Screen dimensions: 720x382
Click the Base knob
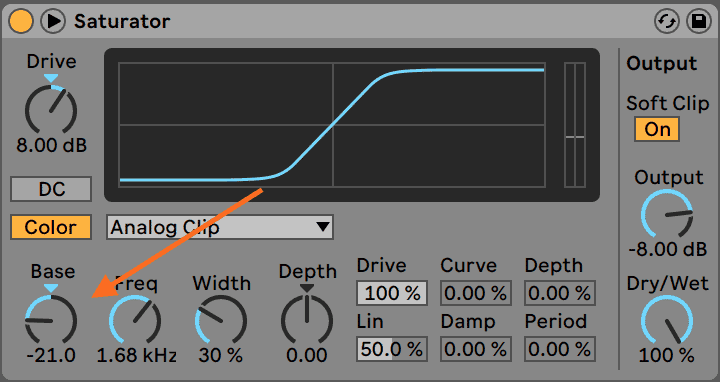tap(51, 320)
